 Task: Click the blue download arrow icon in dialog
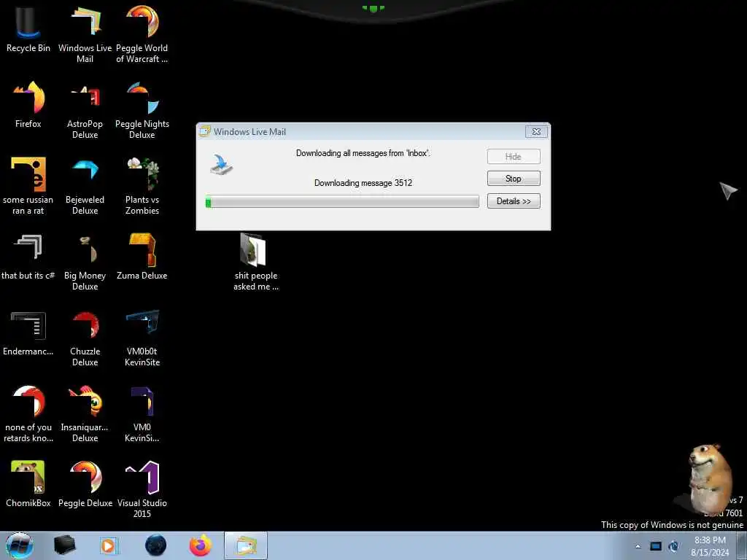[222, 165]
